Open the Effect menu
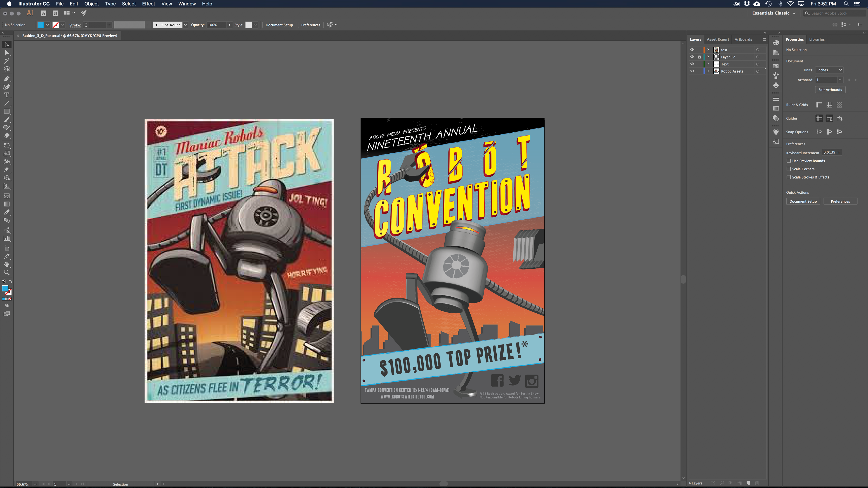The image size is (868, 488). (x=148, y=4)
